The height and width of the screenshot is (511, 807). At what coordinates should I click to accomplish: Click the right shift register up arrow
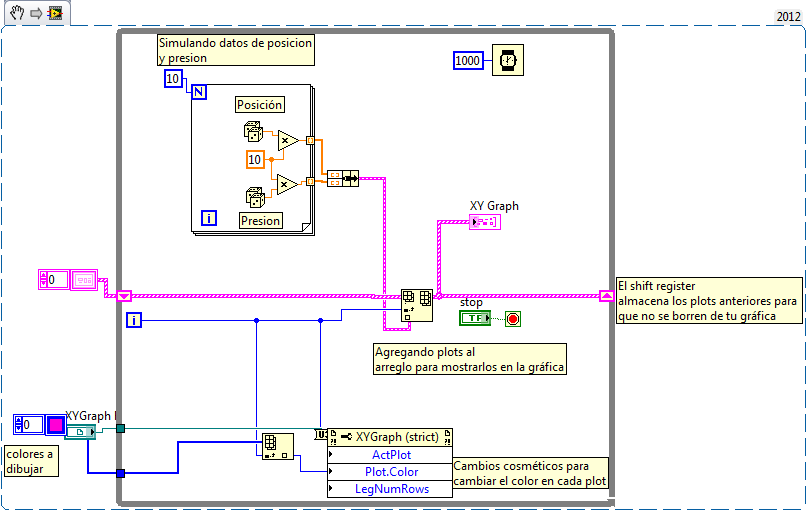[x=606, y=296]
